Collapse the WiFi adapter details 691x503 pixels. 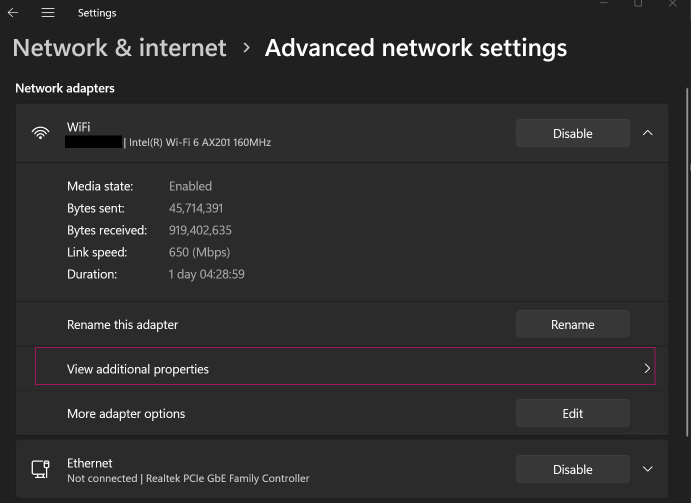[647, 133]
